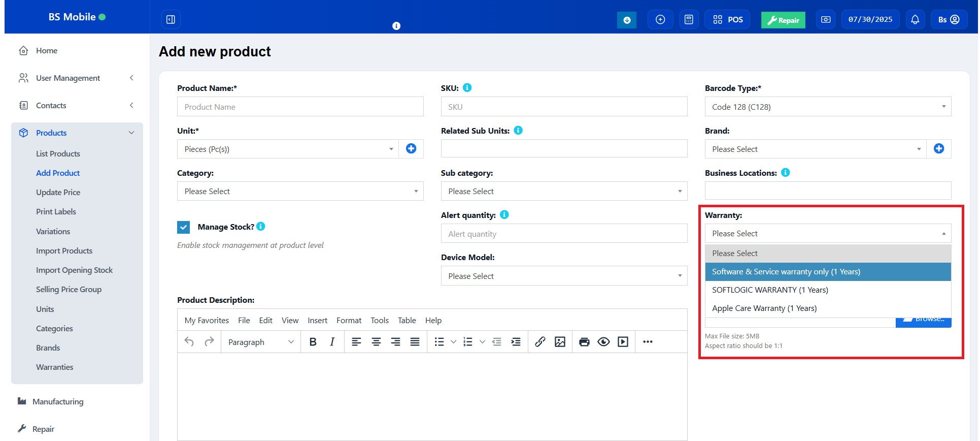Click the add-new plus circle icon in header

click(660, 20)
